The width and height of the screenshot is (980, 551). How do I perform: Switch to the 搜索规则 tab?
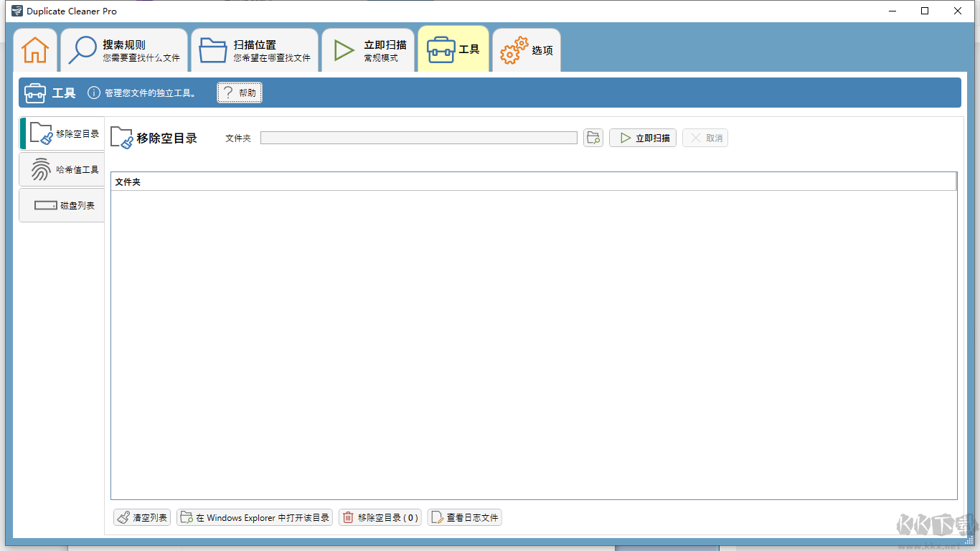(124, 50)
